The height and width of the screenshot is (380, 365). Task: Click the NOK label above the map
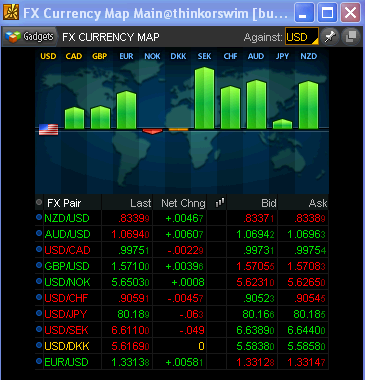point(152,56)
